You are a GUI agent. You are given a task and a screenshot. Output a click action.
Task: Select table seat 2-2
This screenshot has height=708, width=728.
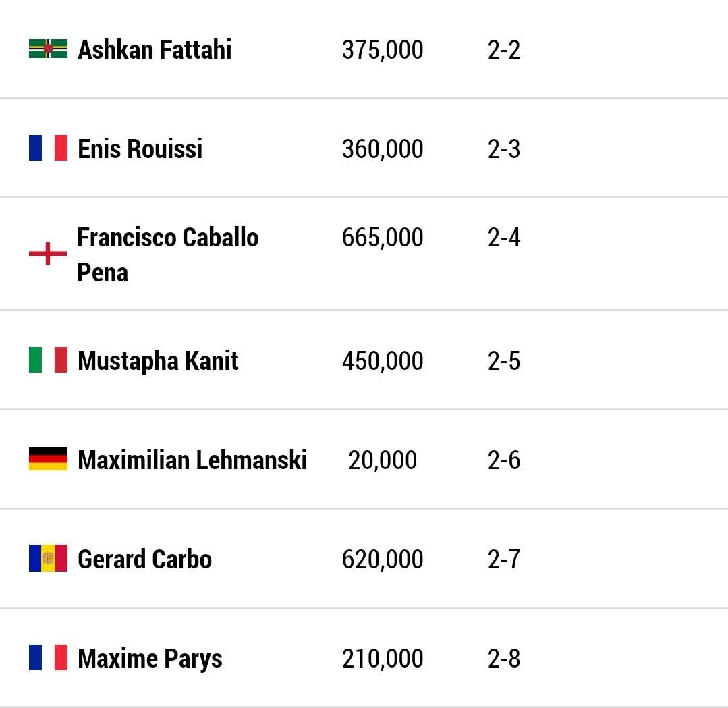(504, 50)
